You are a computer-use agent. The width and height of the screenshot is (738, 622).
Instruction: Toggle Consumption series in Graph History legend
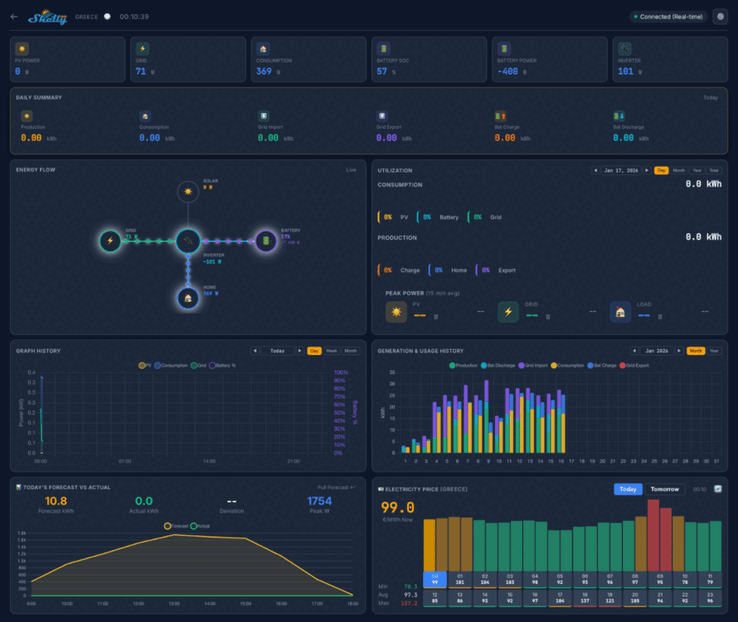click(x=171, y=366)
